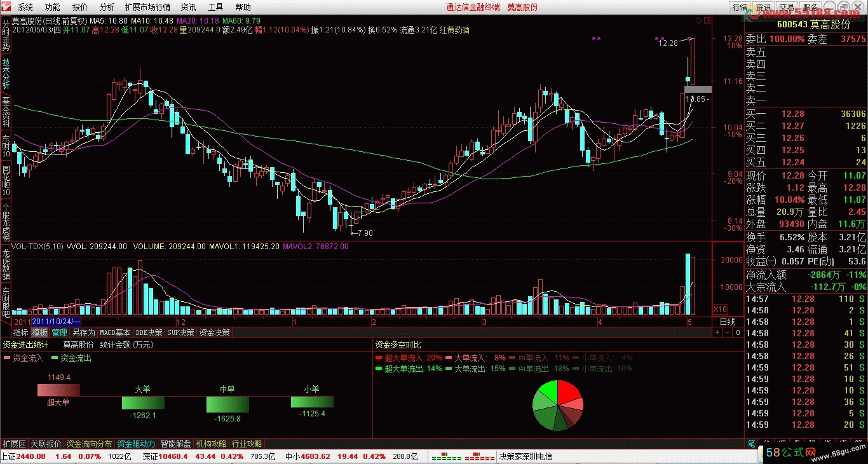Click the 服务 button at top right

(x=810, y=7)
